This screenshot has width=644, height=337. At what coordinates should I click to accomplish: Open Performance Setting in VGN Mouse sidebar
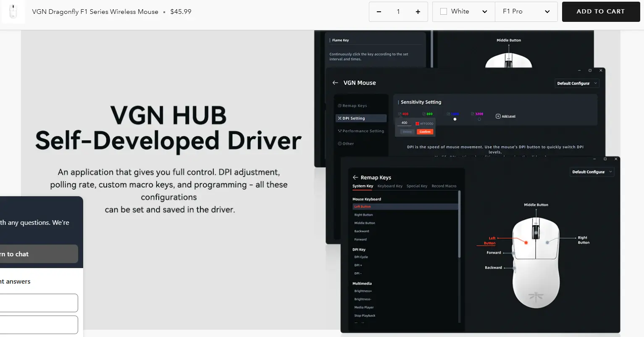[361, 131]
